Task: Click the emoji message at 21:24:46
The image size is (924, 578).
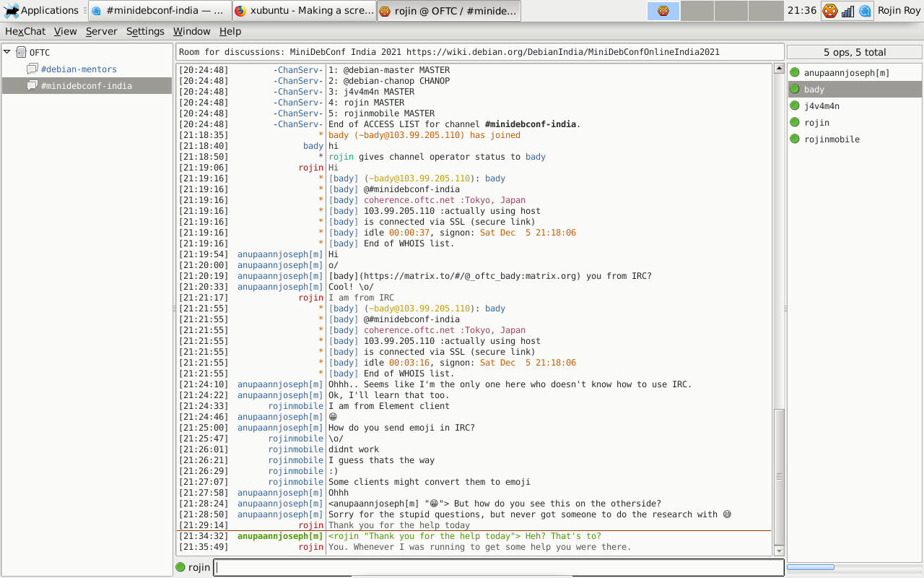Action: 333,417
